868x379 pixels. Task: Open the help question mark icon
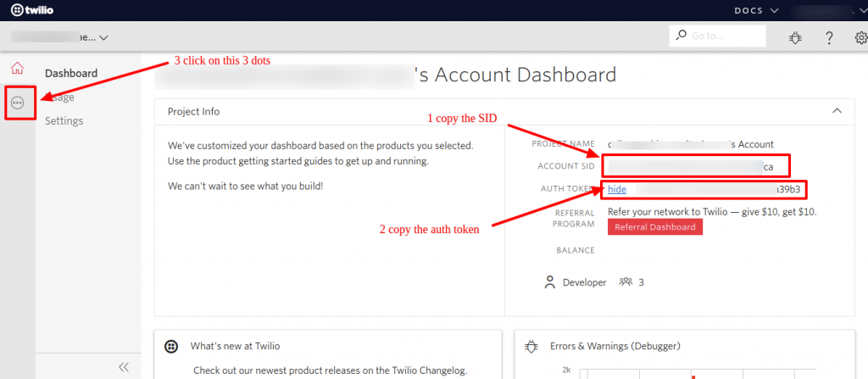(829, 37)
